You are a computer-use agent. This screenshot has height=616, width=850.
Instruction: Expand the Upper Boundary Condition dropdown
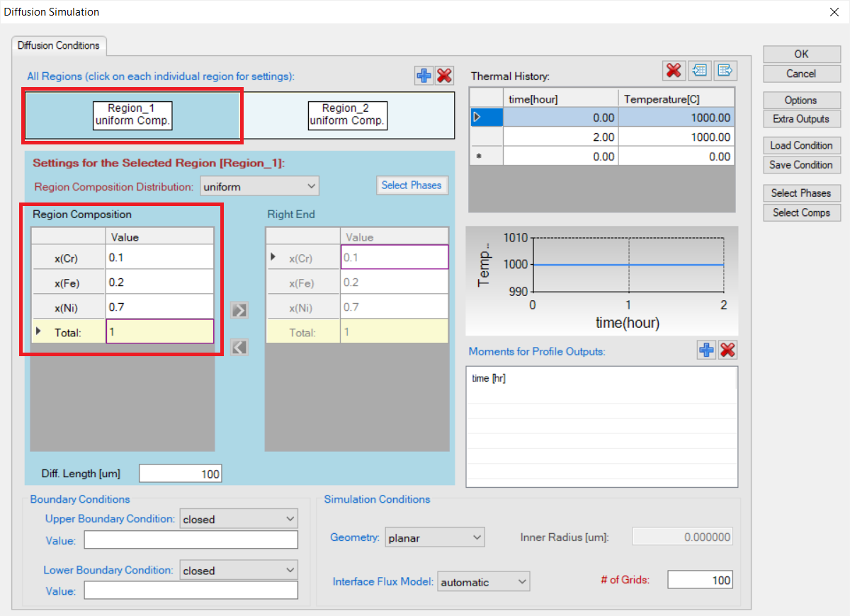(x=239, y=519)
